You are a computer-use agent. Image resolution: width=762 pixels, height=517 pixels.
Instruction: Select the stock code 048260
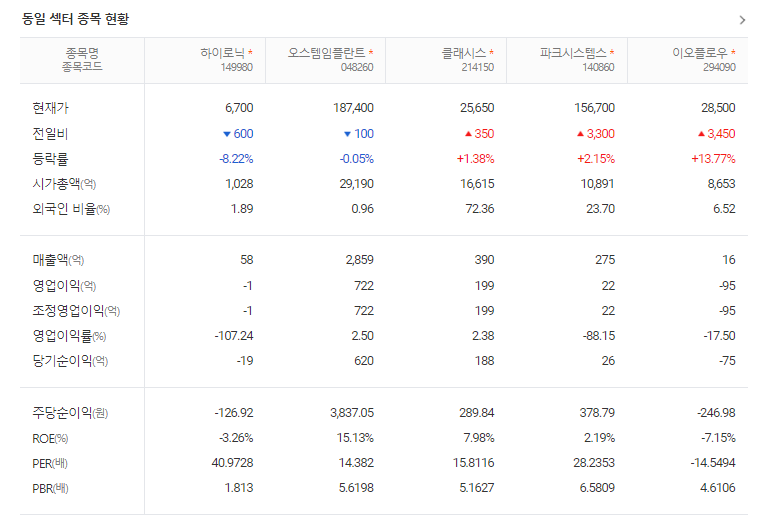357,67
